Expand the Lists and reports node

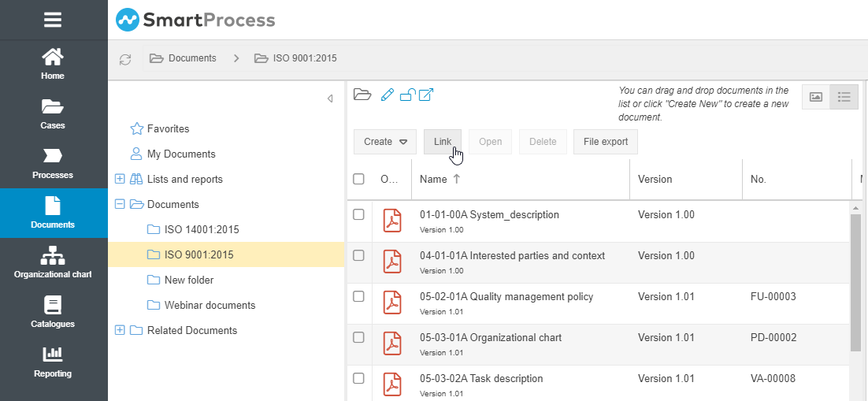120,179
